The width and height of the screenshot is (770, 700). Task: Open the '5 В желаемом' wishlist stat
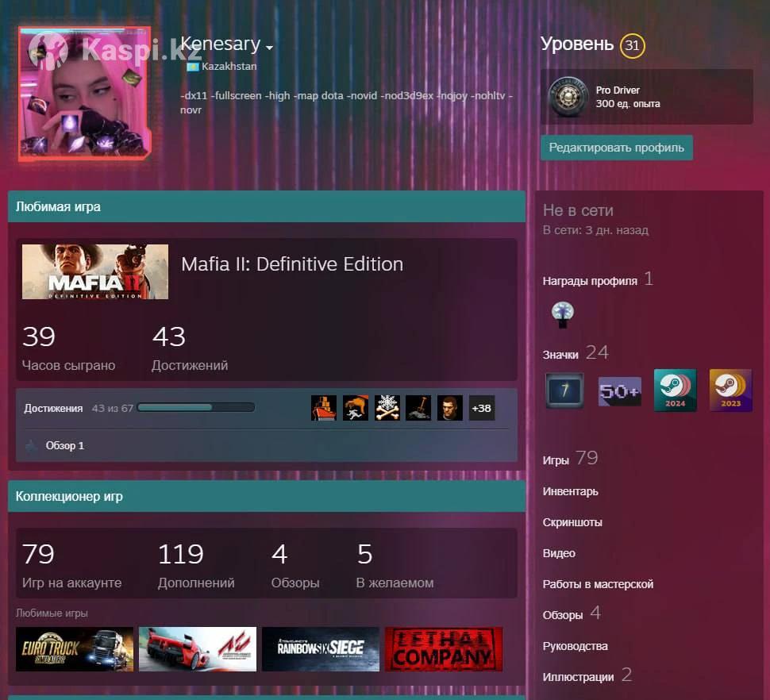pos(395,565)
